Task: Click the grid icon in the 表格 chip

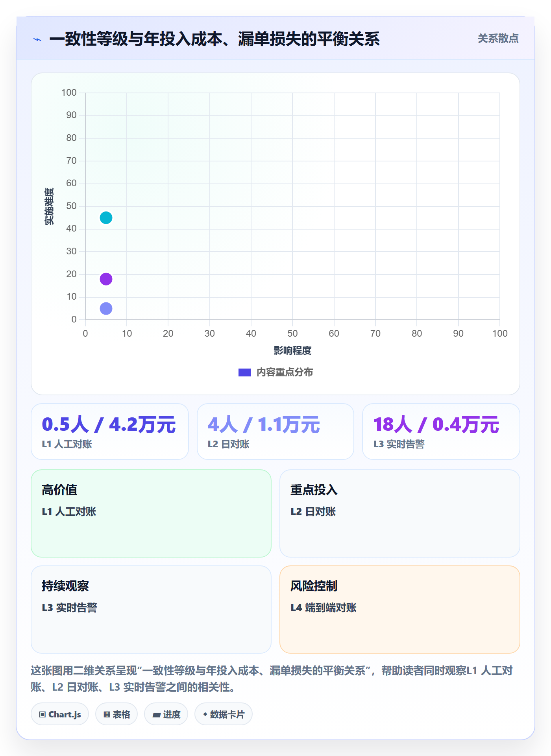Action: coord(107,715)
